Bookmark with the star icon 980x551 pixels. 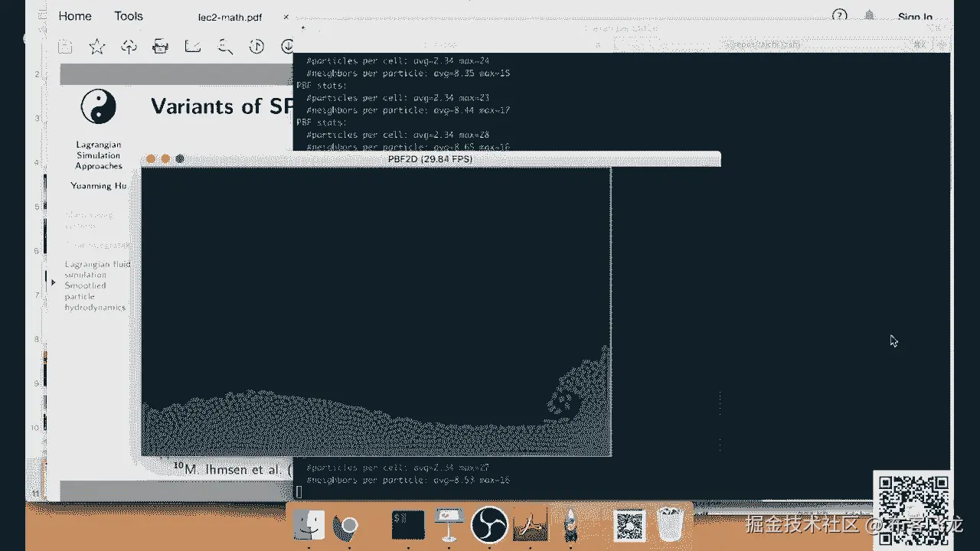coord(96,47)
